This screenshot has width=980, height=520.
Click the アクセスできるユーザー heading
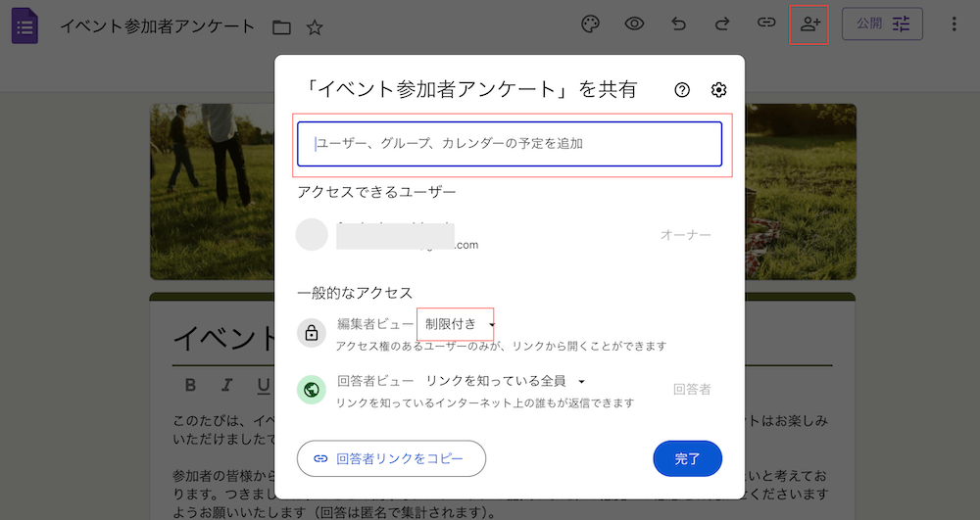(x=376, y=192)
